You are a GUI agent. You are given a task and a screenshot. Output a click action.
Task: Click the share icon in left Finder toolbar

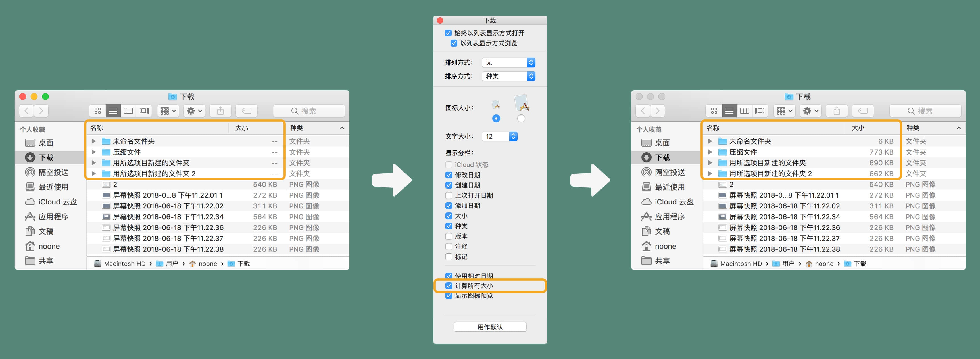coord(220,111)
